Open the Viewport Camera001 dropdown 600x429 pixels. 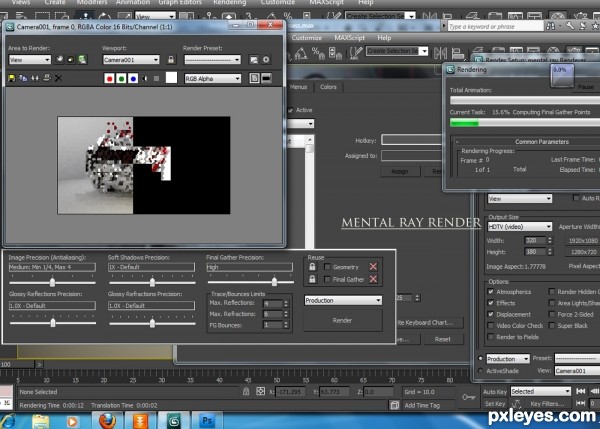[x=131, y=60]
